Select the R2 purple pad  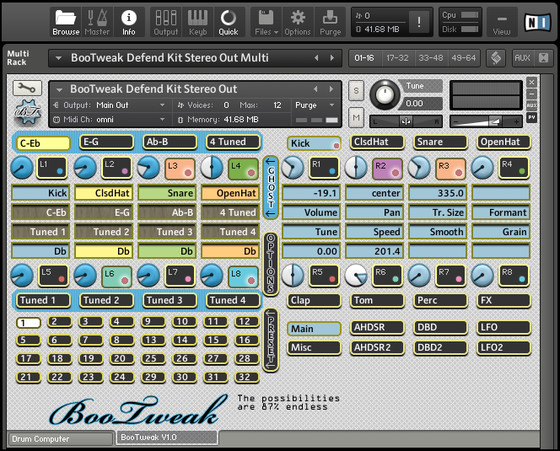[388, 169]
